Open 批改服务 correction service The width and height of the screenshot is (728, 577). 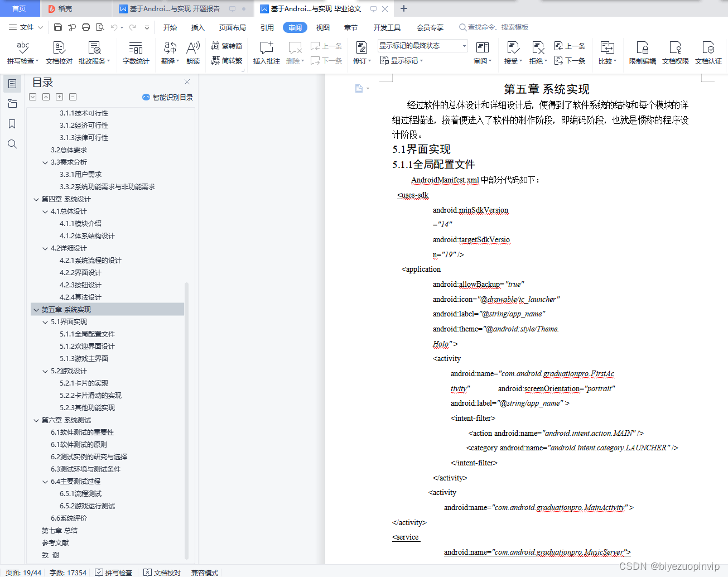point(94,53)
